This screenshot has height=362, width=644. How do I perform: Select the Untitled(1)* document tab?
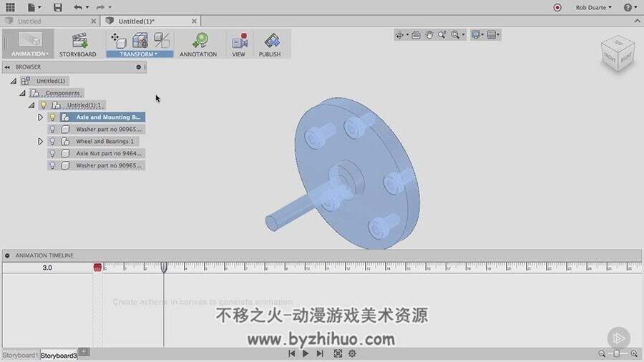coord(137,21)
